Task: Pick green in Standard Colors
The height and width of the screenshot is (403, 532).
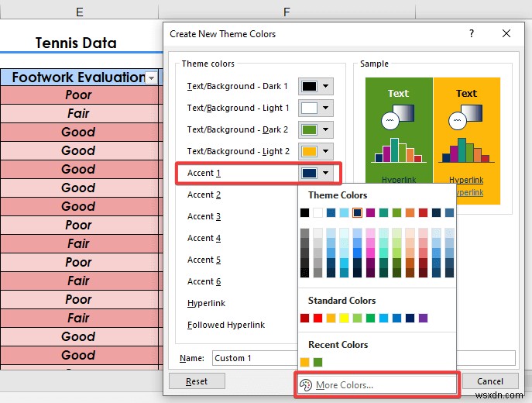Action: tap(370, 318)
